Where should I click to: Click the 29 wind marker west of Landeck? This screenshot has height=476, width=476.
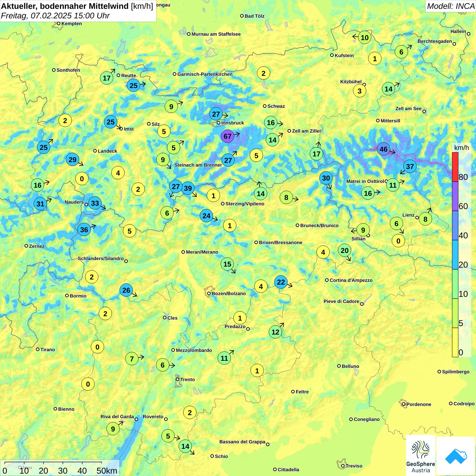72,159
